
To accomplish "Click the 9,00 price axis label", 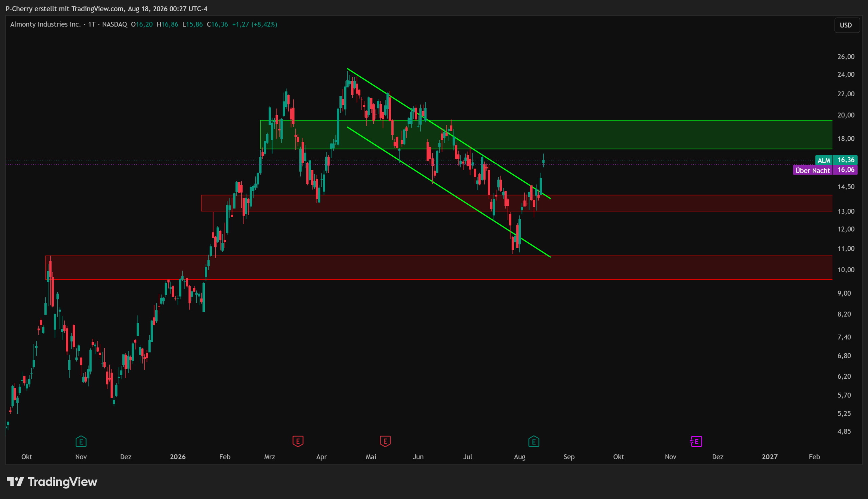I will [x=844, y=293].
